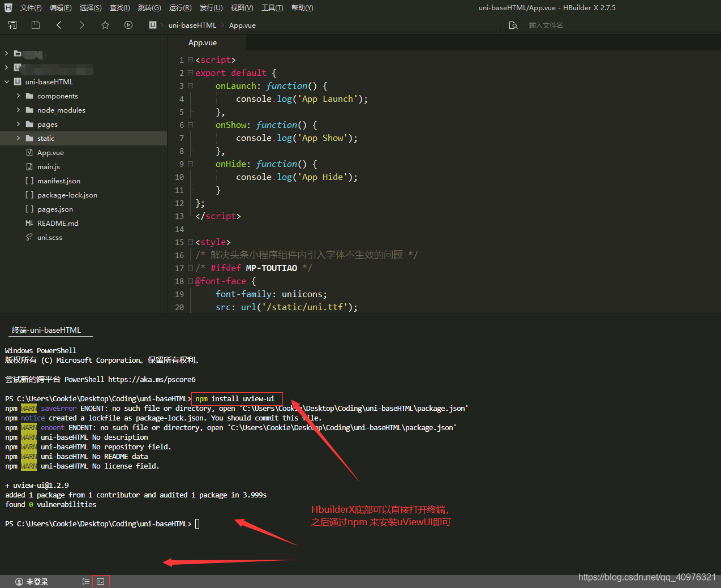Viewport: 721px width, 588px height.
Task: Click the document outline icon in status bar
Action: 86,581
